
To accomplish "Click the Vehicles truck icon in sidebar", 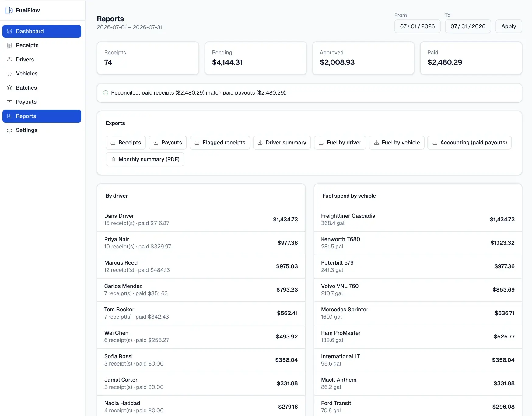I will click(x=9, y=74).
